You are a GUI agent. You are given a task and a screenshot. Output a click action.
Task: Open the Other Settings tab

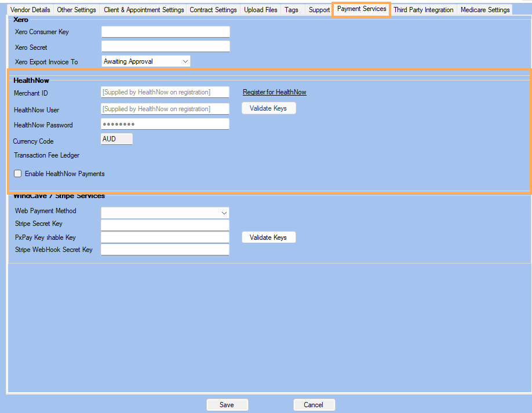pos(76,10)
